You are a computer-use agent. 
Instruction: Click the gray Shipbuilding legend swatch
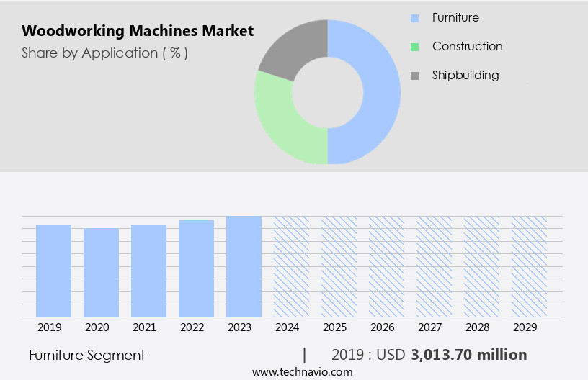414,76
